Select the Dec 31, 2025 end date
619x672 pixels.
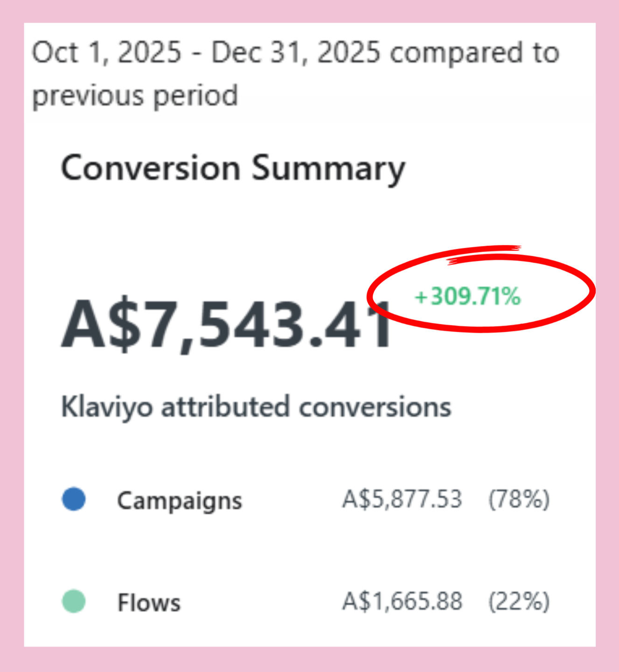[x=296, y=52]
